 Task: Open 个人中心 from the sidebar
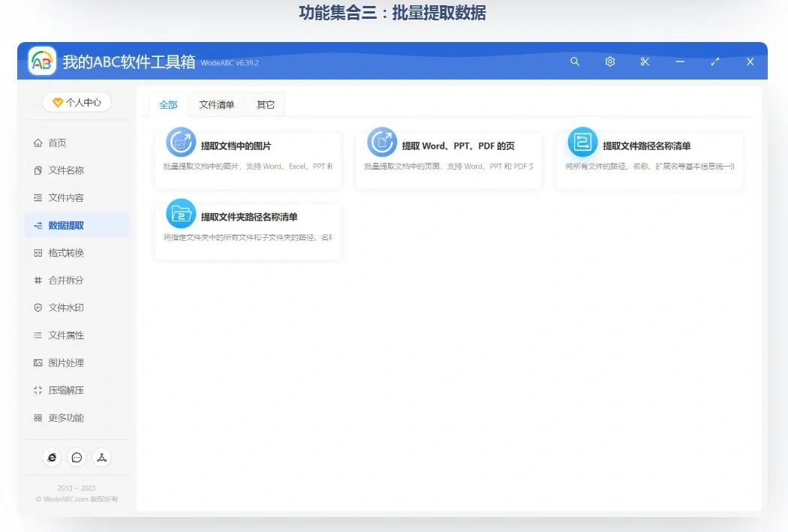pyautogui.click(x=77, y=102)
